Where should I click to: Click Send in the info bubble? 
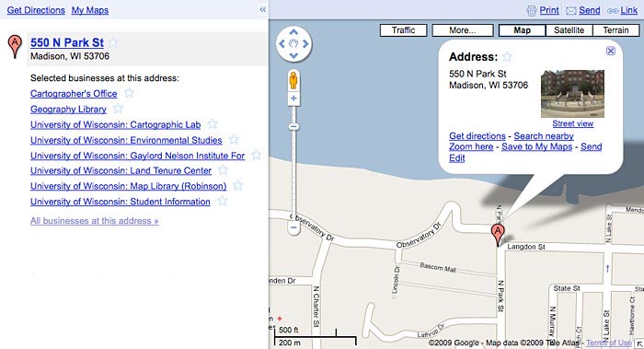[591, 146]
